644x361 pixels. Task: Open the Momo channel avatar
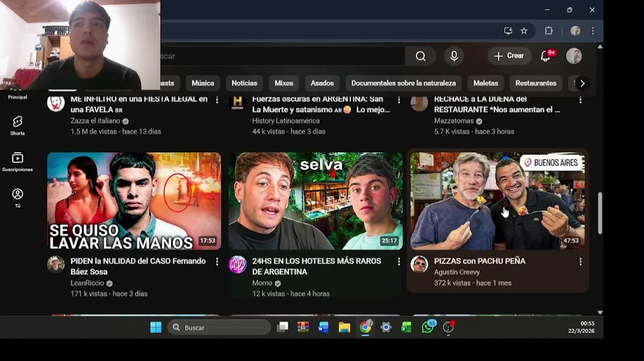(238, 264)
